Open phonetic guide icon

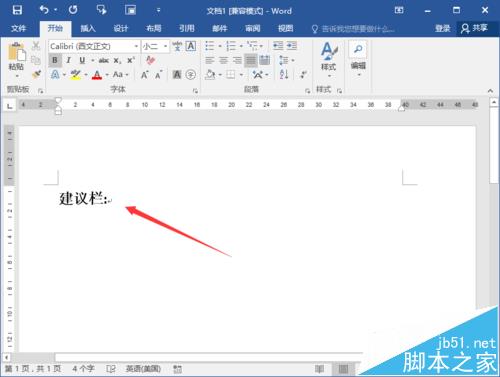tap(177, 46)
